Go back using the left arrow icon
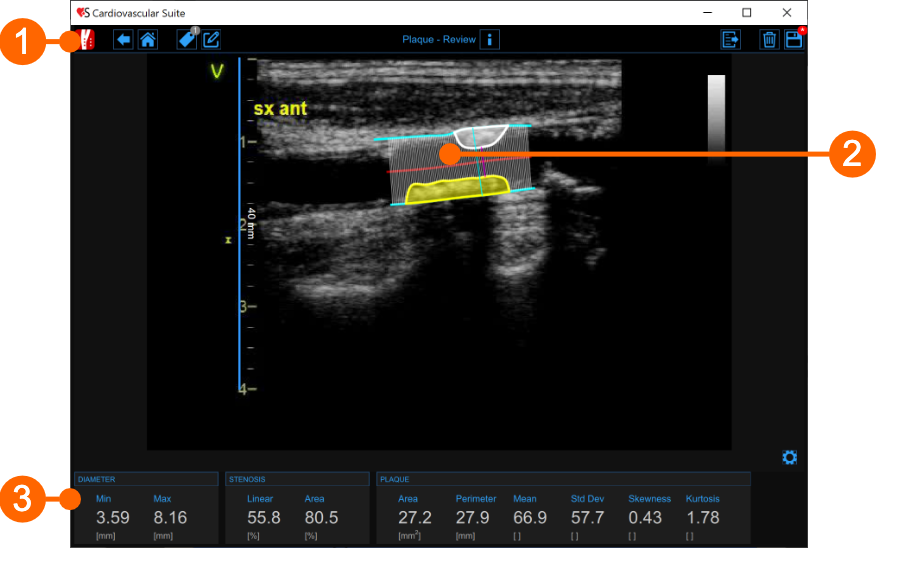This screenshot has width=900, height=568. (x=123, y=40)
